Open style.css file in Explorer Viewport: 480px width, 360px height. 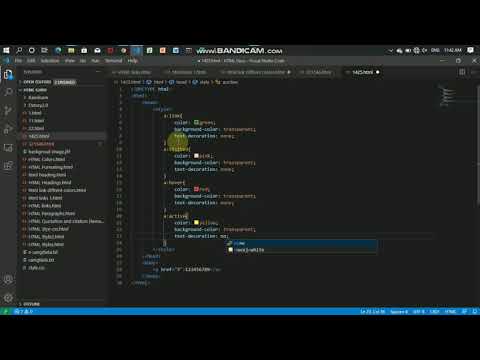36,267
